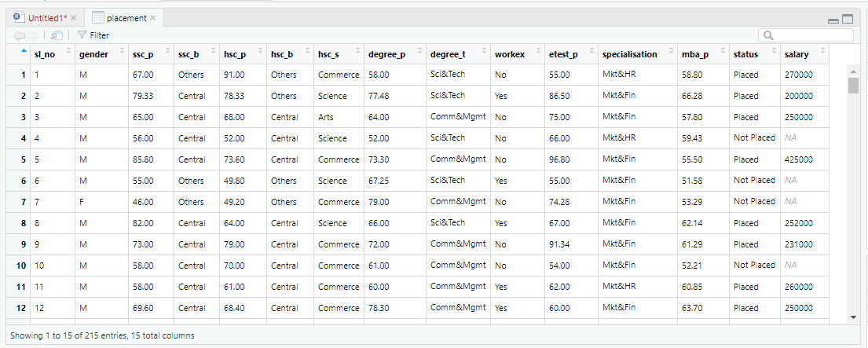Sort by the hsc_p column

(x=243, y=54)
